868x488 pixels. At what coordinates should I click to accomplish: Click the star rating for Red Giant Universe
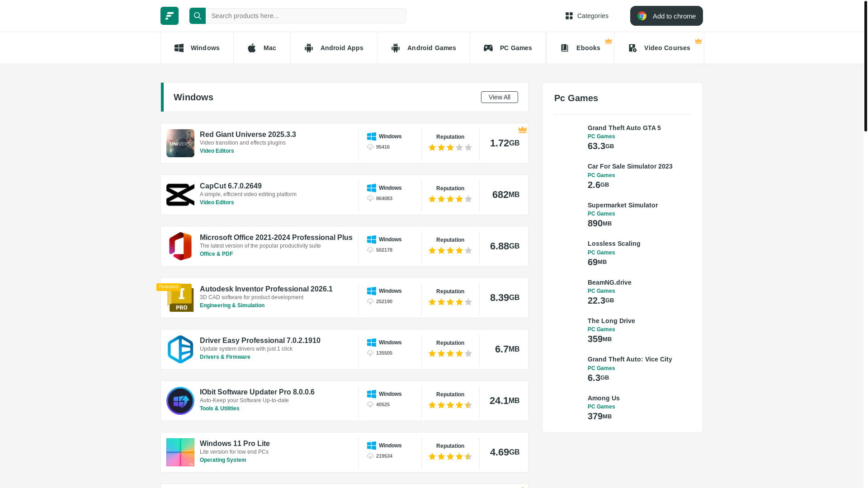click(x=450, y=147)
